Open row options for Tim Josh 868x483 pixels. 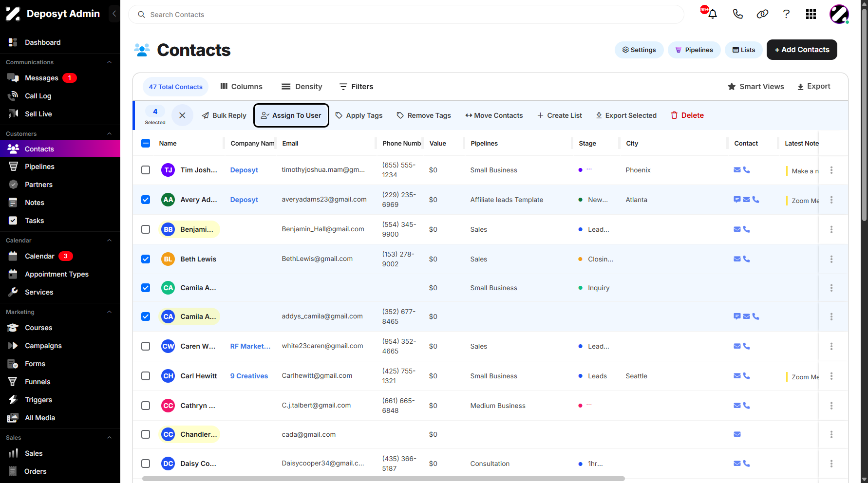click(x=831, y=170)
